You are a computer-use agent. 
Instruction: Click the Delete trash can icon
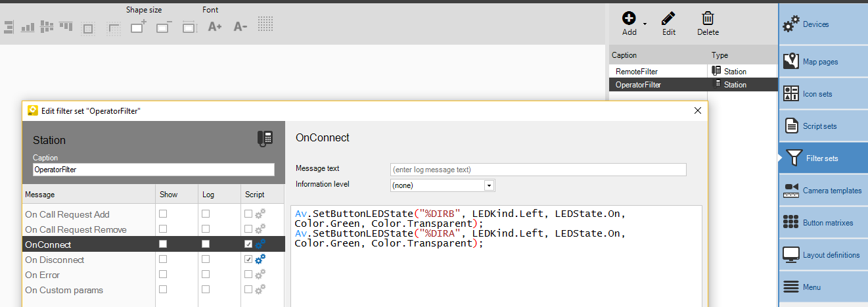(708, 18)
